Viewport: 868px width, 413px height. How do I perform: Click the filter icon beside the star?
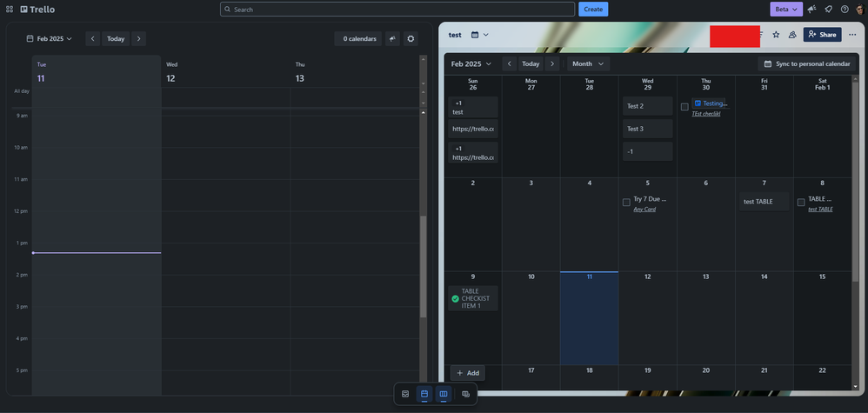(x=761, y=34)
